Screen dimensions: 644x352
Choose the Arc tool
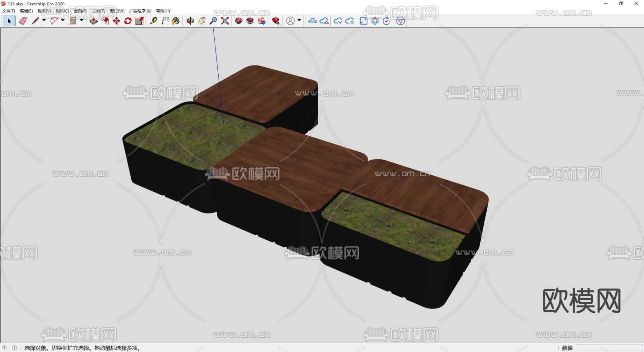54,21
